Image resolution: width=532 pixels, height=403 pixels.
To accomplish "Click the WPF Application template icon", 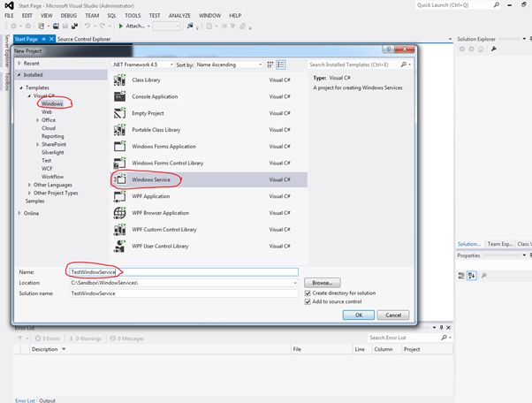I will pos(119,196).
